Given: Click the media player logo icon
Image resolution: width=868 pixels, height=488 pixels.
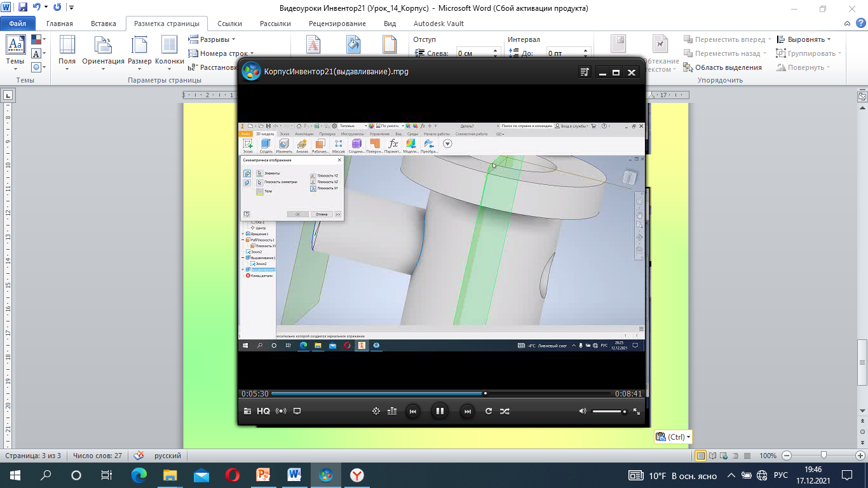Looking at the screenshot, I should tap(251, 71).
